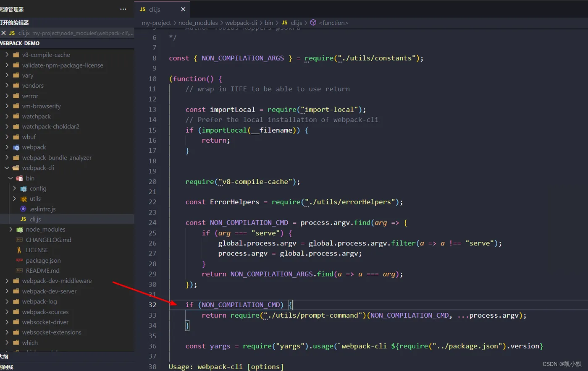Click the JS icon of cli.js in tree
This screenshot has width=588, height=371.
[24, 219]
